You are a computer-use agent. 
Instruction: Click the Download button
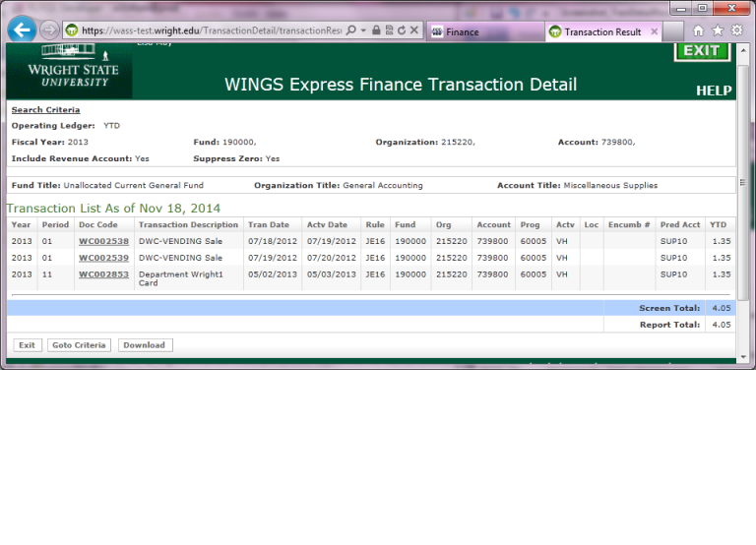pos(145,345)
